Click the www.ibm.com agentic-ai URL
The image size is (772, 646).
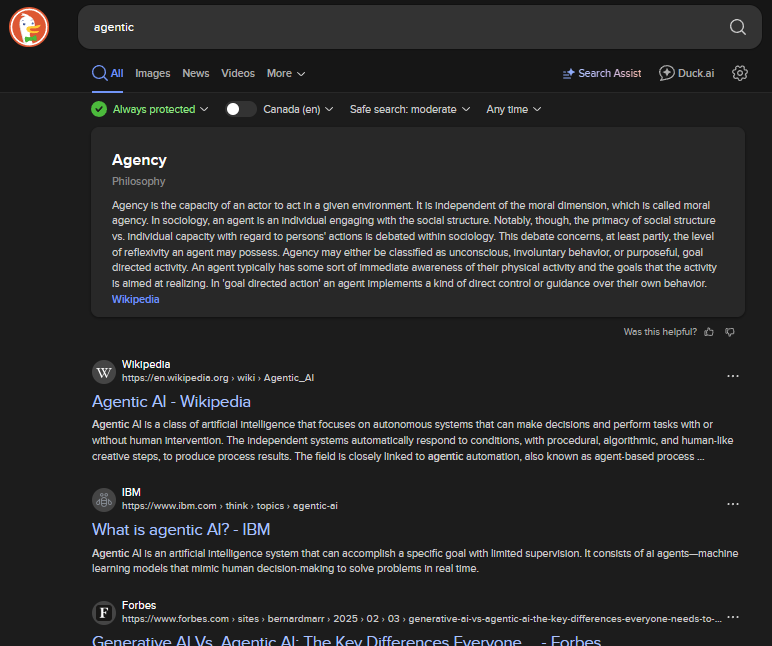point(229,506)
